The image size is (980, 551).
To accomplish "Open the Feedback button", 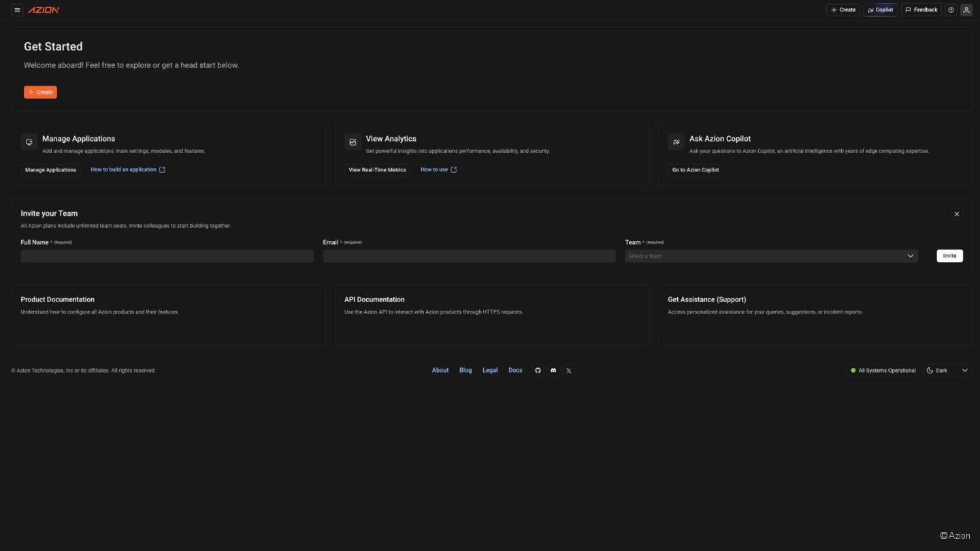I will coord(921,10).
